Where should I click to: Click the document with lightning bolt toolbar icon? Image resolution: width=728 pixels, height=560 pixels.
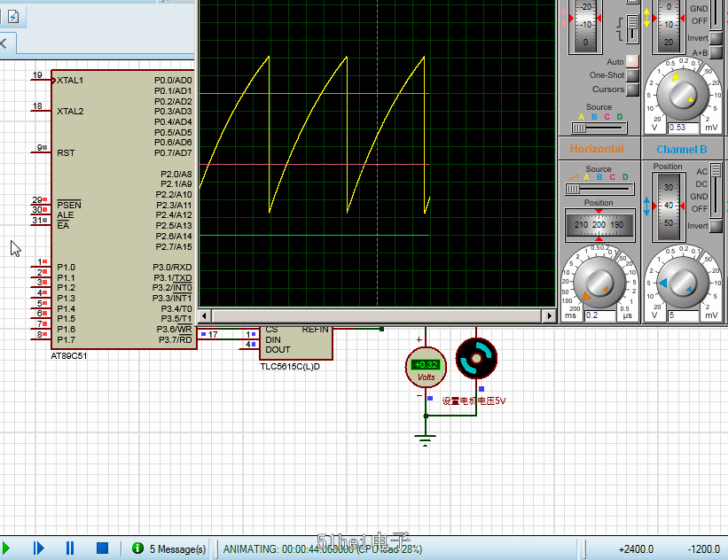pyautogui.click(x=13, y=17)
